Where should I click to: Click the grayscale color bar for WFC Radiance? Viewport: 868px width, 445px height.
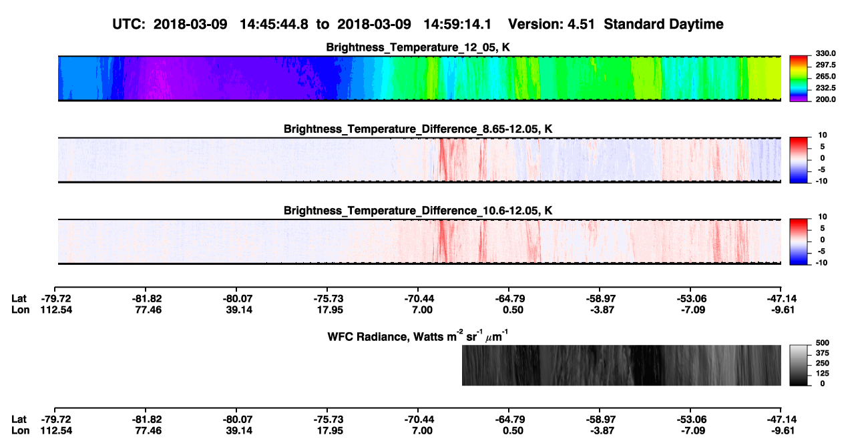tap(798, 365)
